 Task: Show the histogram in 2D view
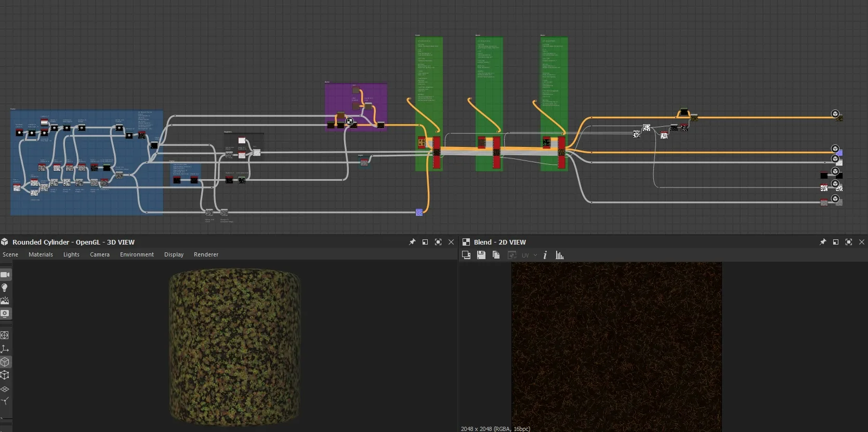(x=560, y=255)
